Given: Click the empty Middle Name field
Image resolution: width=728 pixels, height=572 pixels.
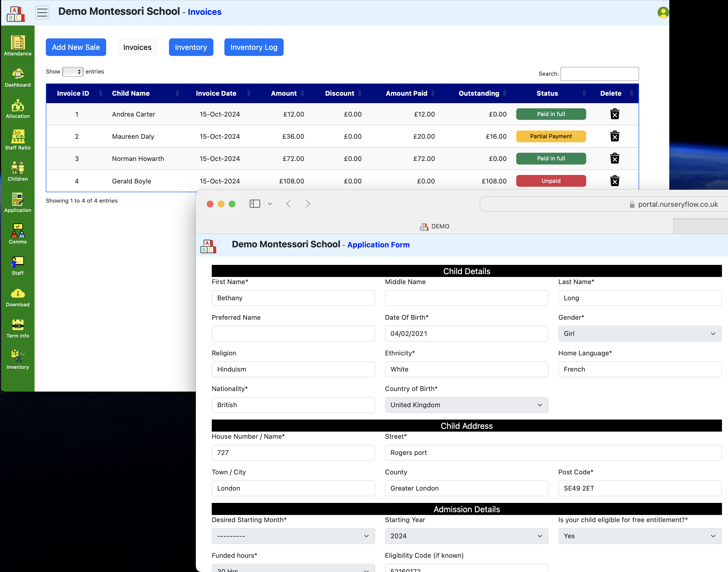Looking at the screenshot, I should pyautogui.click(x=466, y=298).
